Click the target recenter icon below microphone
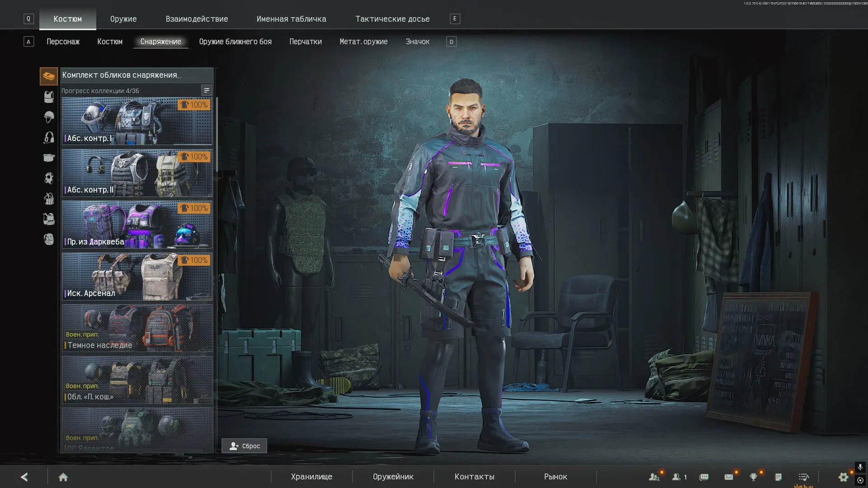Viewport: 868px width, 488px height. pos(860,480)
